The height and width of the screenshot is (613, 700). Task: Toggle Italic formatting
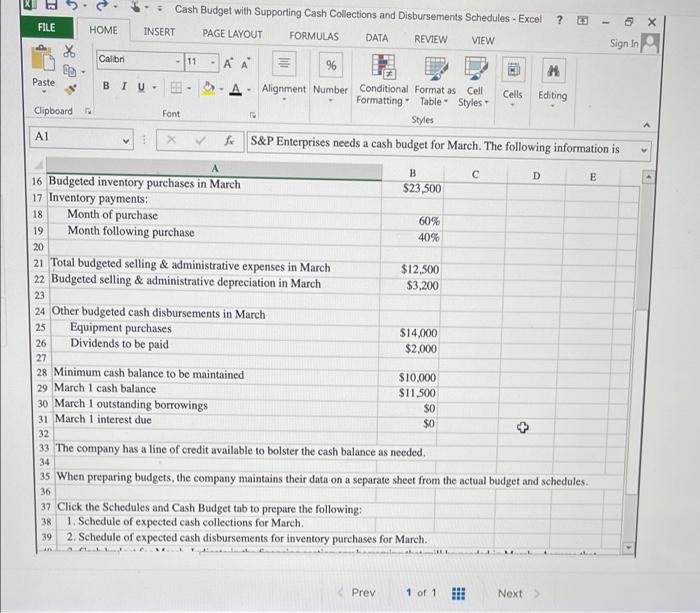coord(124,86)
